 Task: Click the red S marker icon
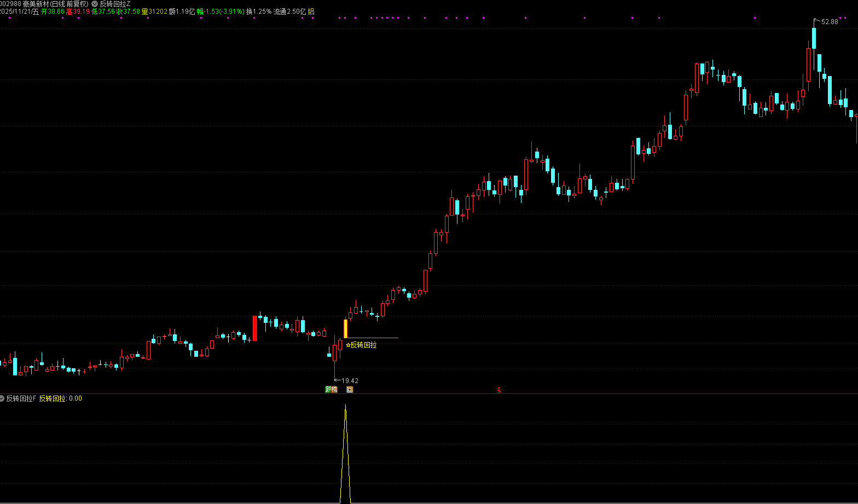499,390
